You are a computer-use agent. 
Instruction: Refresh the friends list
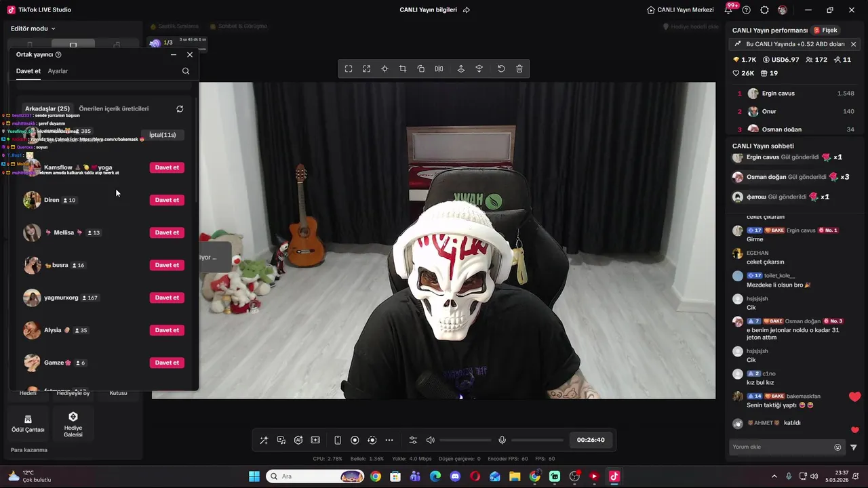pos(180,108)
